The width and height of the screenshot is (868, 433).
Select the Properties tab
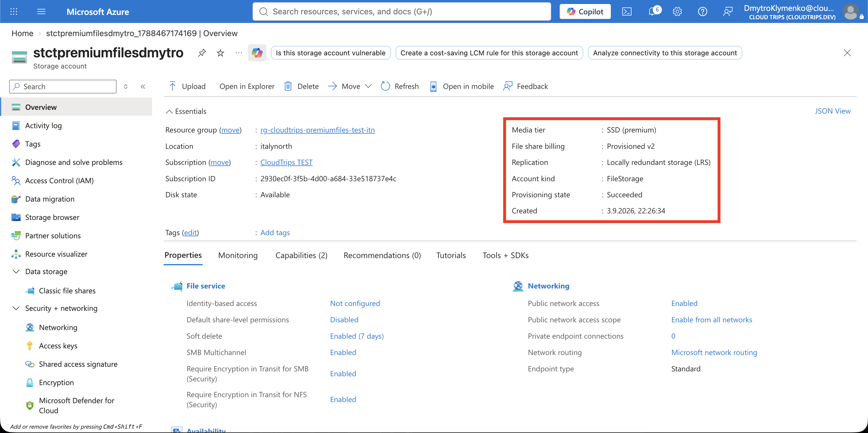183,255
